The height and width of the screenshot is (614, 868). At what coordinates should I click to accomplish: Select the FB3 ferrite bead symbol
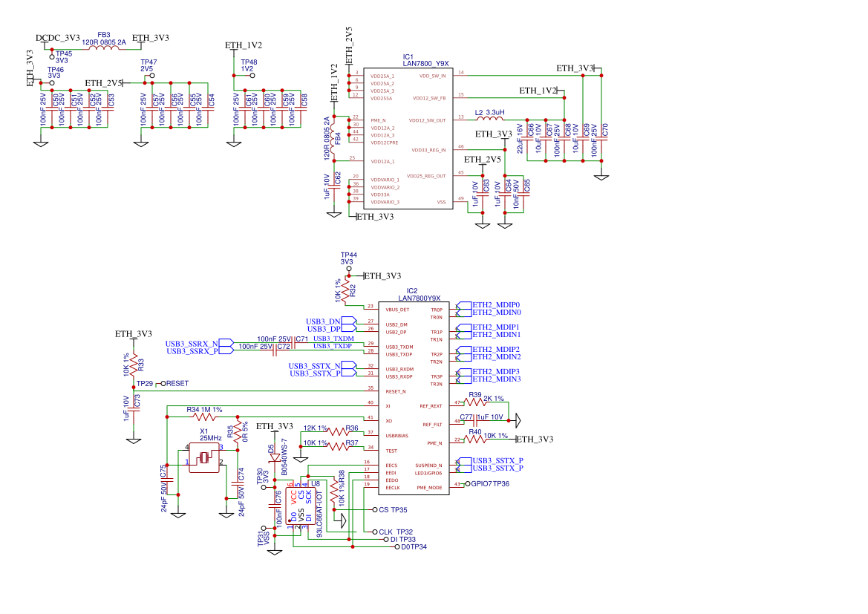103,49
